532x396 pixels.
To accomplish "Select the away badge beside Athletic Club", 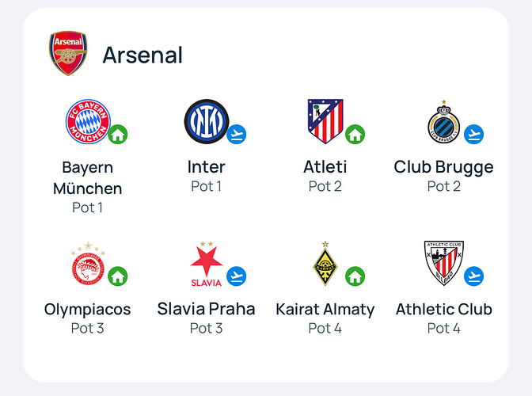I will 474,276.
